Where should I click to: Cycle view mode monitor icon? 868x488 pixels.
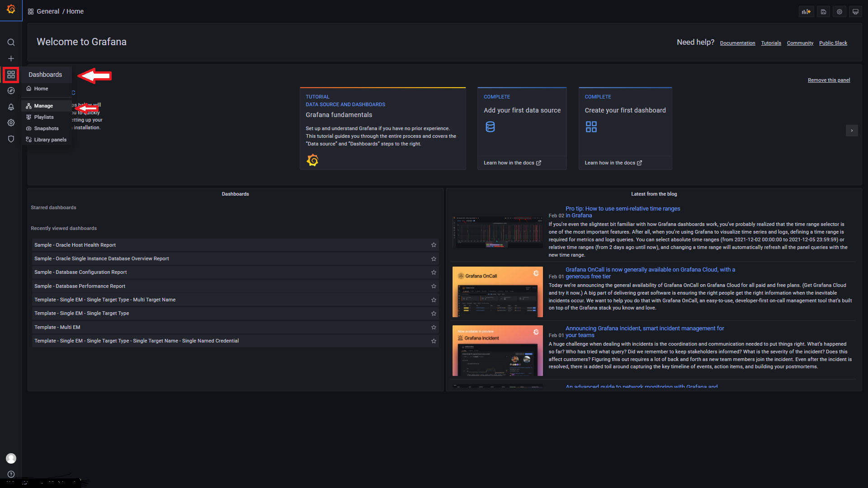(x=855, y=12)
